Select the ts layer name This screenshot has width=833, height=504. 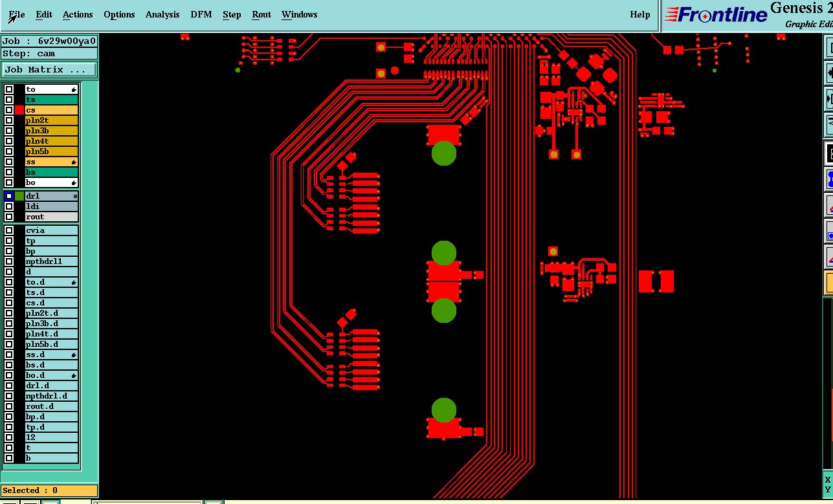(x=51, y=100)
